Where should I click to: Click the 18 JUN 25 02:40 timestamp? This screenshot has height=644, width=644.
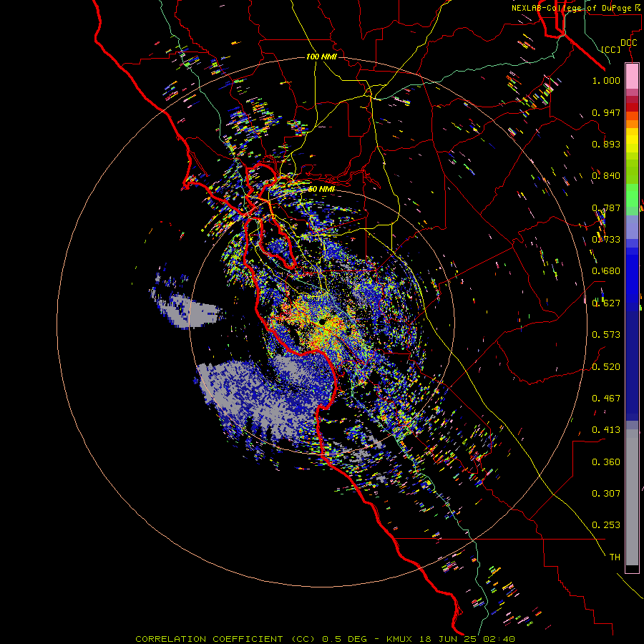[467, 639]
